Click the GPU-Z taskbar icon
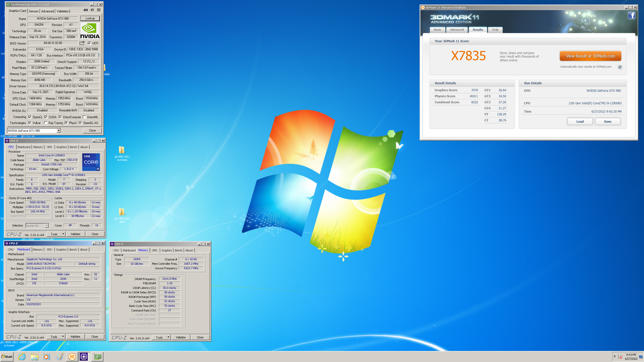This screenshot has height=362, width=644. pyautogui.click(x=97, y=356)
